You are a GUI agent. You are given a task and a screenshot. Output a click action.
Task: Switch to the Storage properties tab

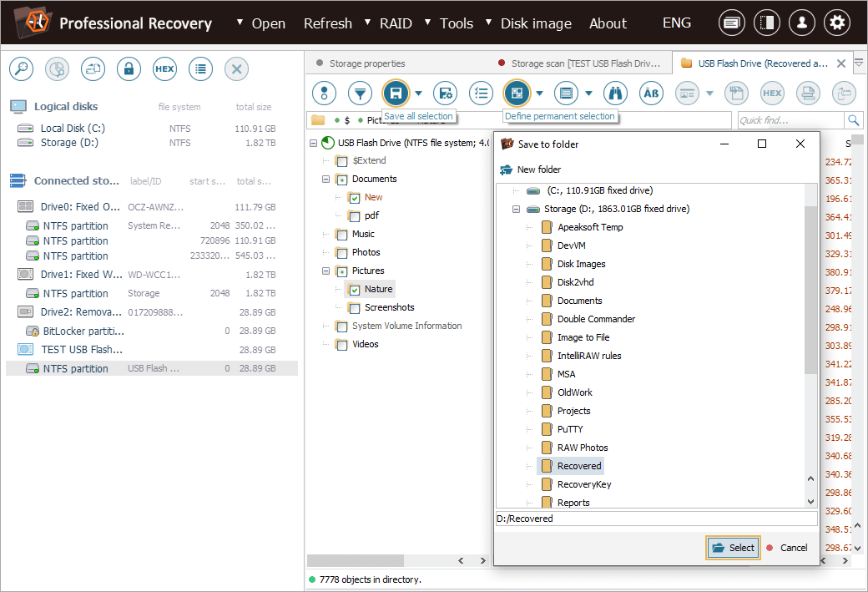[366, 63]
